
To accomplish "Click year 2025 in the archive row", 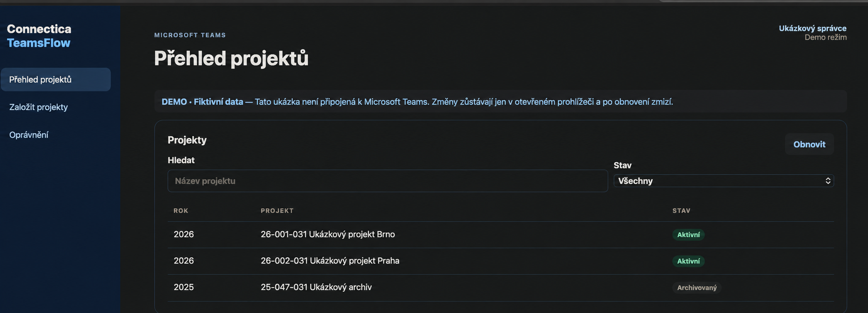I will (x=184, y=287).
